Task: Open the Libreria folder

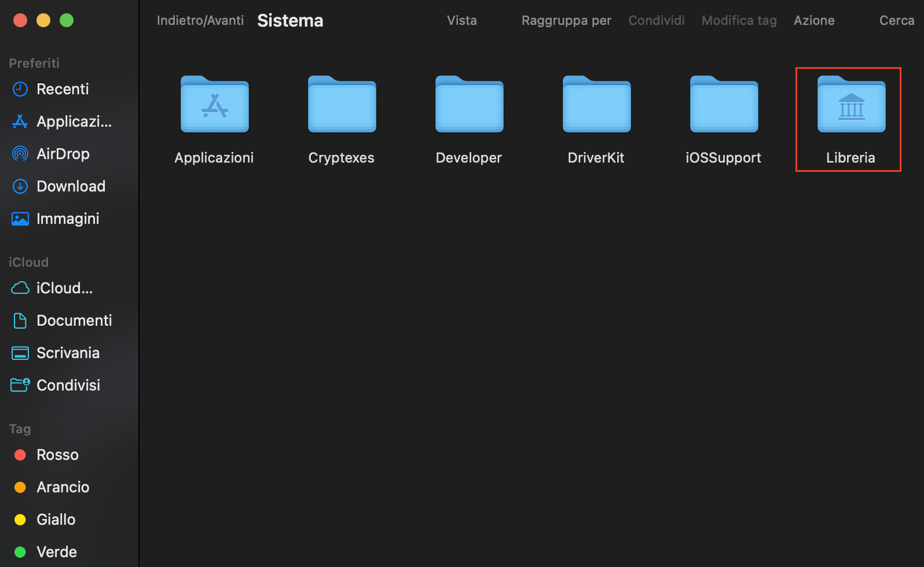Action: pyautogui.click(x=851, y=105)
